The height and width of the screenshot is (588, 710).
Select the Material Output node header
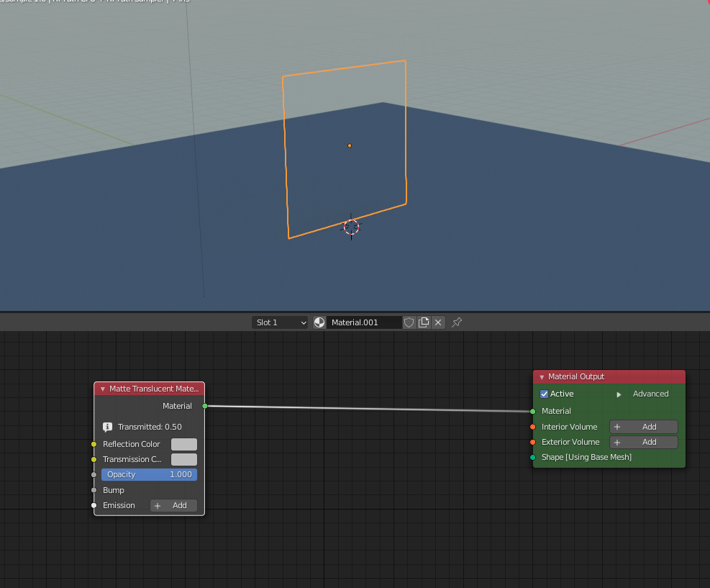tap(609, 377)
